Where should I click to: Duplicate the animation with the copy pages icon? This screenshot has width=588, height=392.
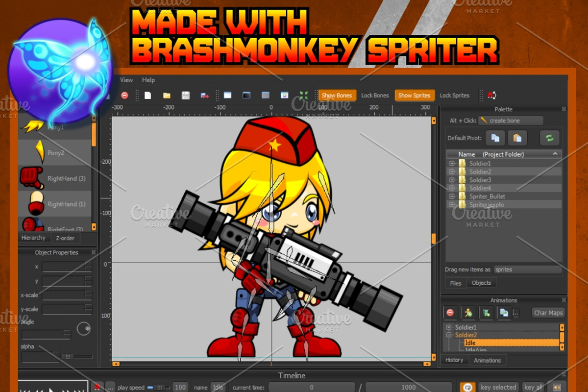coord(504,313)
